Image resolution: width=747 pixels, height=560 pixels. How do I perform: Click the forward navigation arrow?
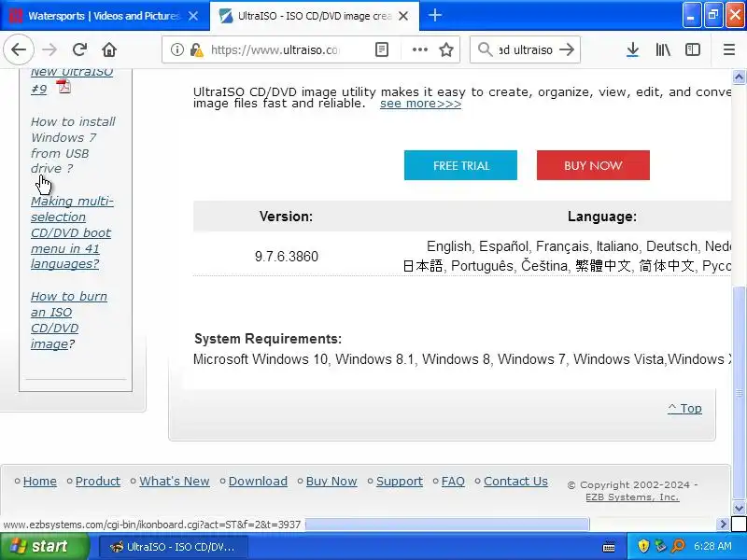point(49,49)
